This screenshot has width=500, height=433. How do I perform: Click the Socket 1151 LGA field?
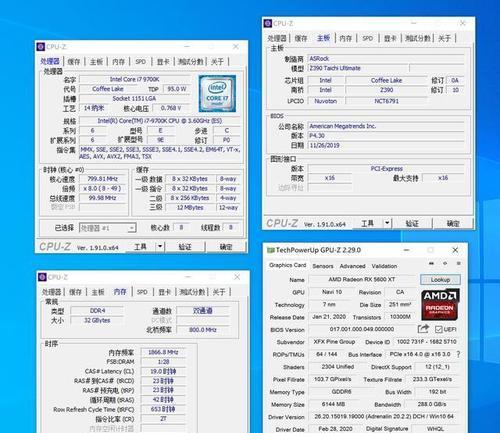pos(134,98)
